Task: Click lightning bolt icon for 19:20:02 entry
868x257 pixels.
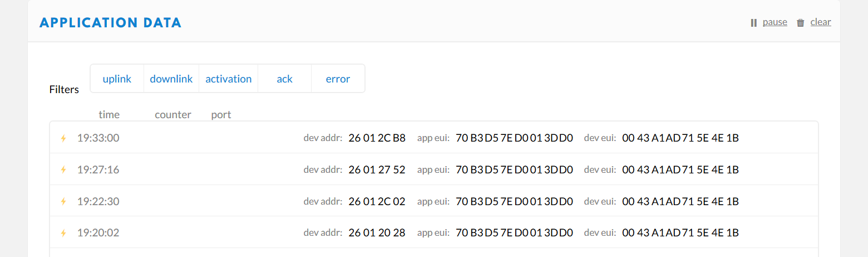Action: [x=63, y=232]
